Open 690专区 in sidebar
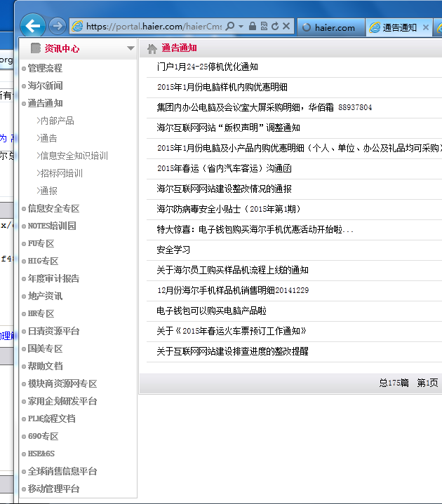Viewport: 442px width, 504px height. [43, 436]
